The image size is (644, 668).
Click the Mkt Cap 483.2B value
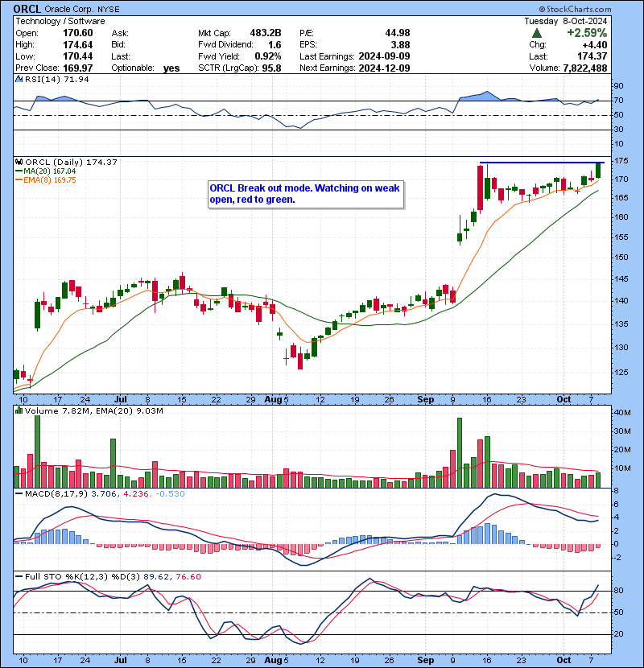tap(266, 33)
